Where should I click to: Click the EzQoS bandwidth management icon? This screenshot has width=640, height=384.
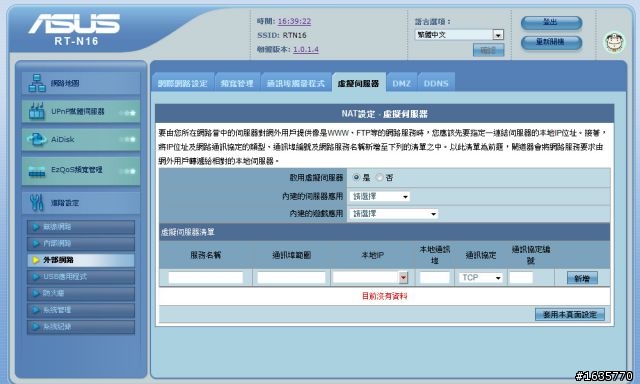click(37, 170)
